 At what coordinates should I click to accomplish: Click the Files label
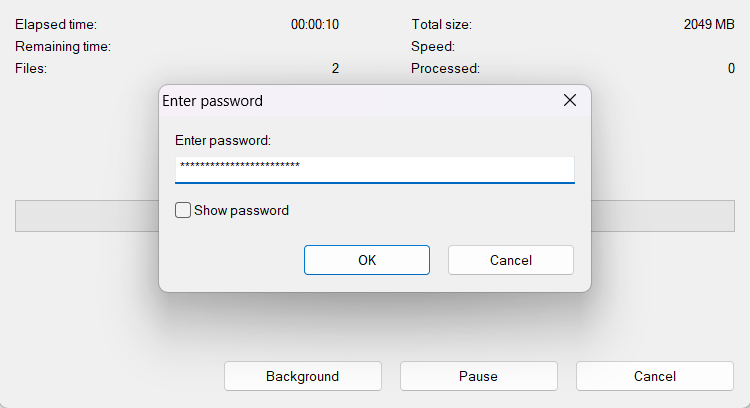[x=31, y=69]
